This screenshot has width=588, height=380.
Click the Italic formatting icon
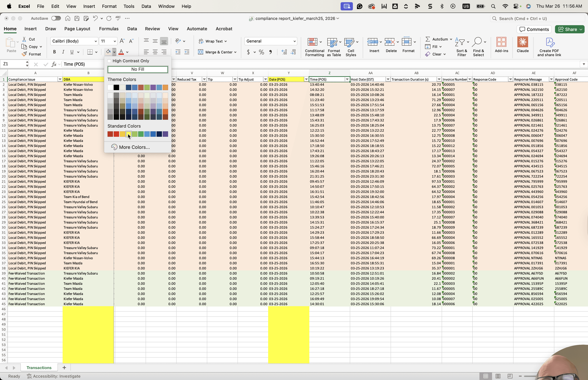(x=63, y=52)
